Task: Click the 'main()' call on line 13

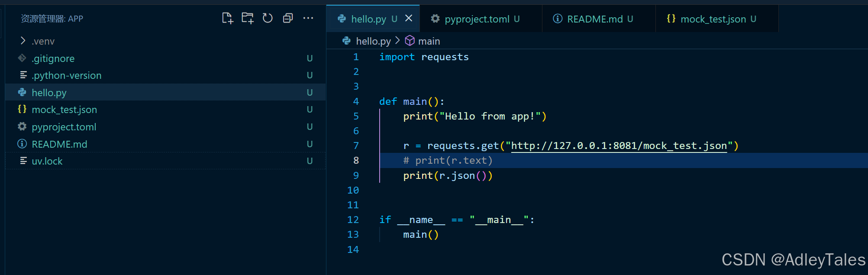Action: coord(421,234)
